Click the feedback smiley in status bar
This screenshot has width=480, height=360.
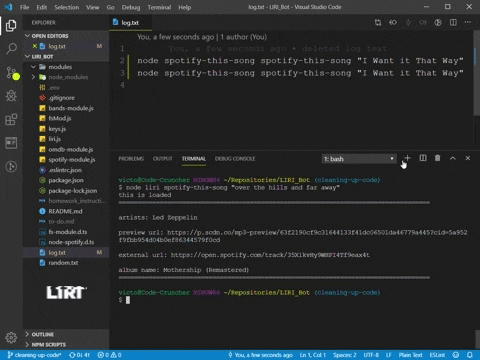point(456,355)
